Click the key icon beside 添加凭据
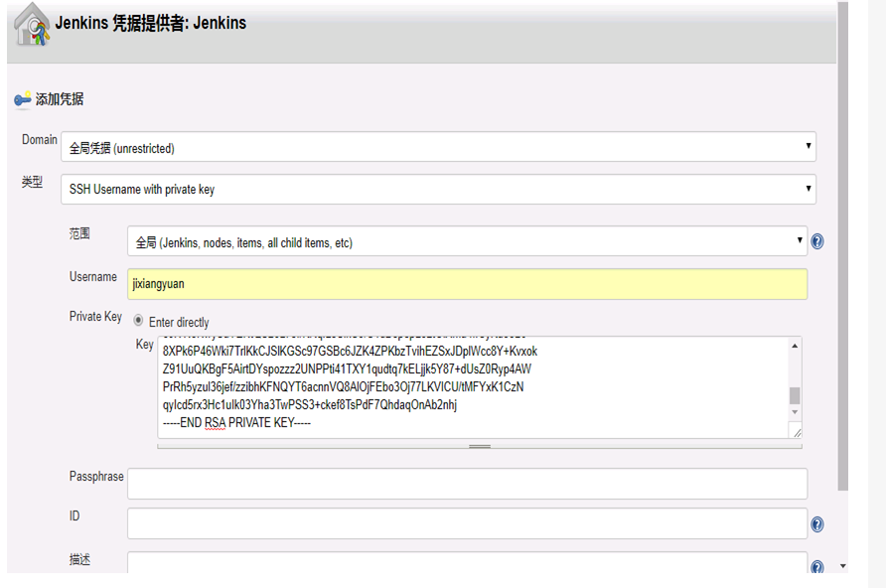Viewport: 886px width, 588px height. (x=23, y=100)
